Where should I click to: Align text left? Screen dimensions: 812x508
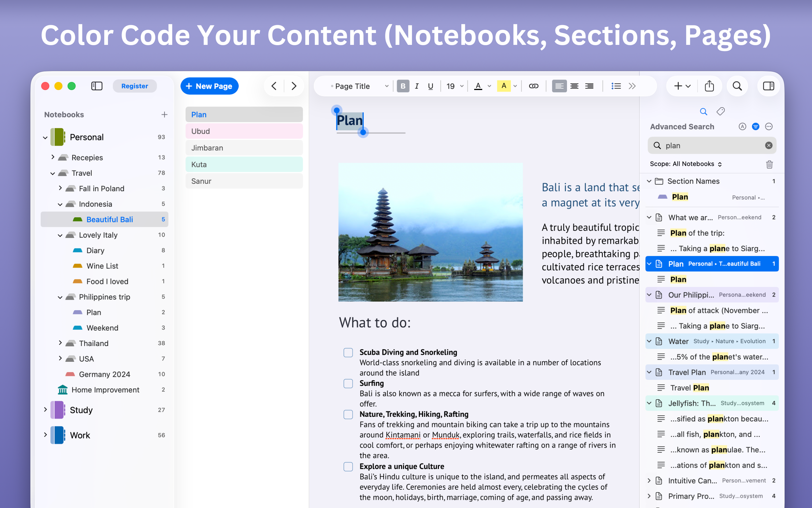559,86
